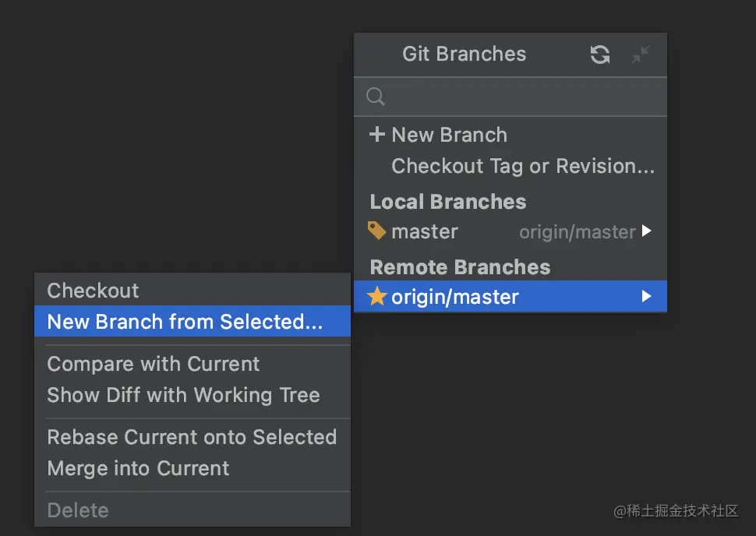Click the Fetch refresh icon
This screenshot has height=536, width=756.
tap(599, 55)
